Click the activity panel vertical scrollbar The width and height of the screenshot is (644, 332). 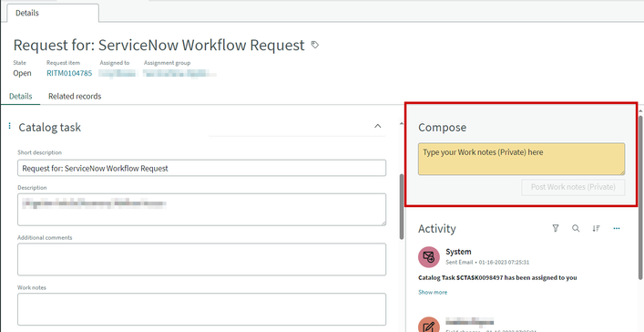tap(641, 198)
